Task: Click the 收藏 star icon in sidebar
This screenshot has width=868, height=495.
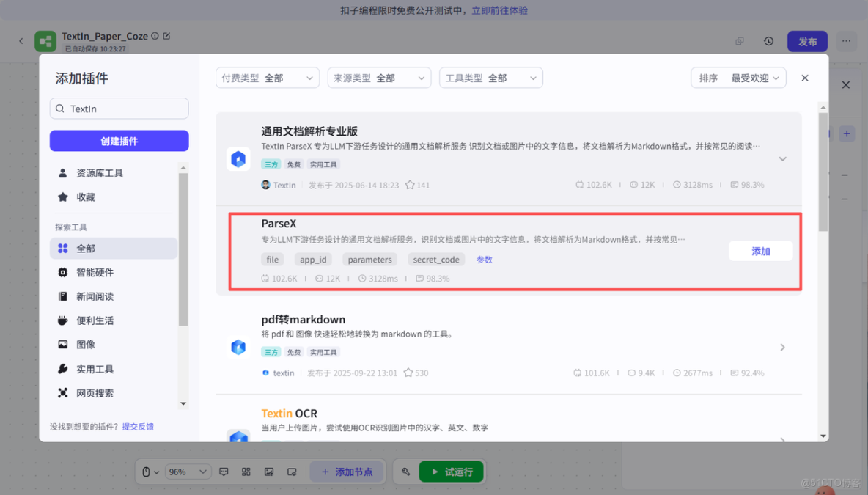Action: pyautogui.click(x=62, y=197)
